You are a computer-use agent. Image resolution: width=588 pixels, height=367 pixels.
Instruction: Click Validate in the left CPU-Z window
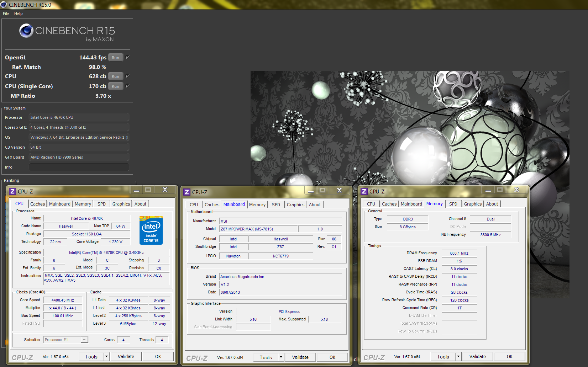click(x=126, y=356)
